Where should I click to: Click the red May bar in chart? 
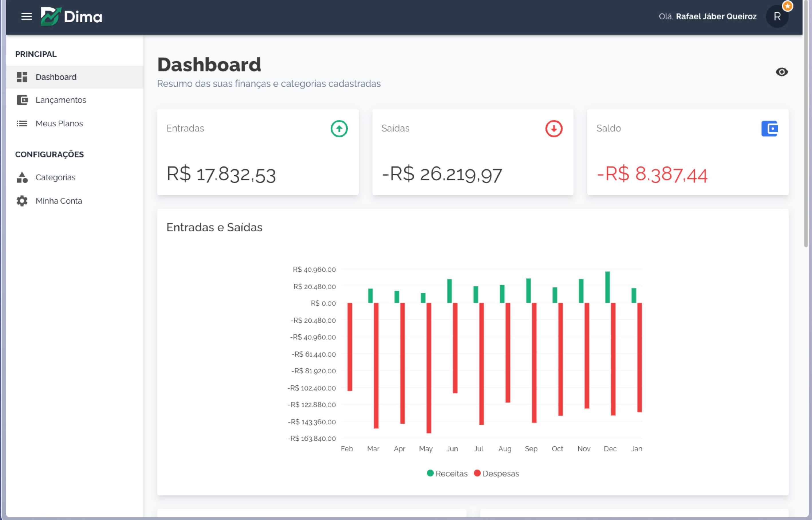click(x=429, y=368)
